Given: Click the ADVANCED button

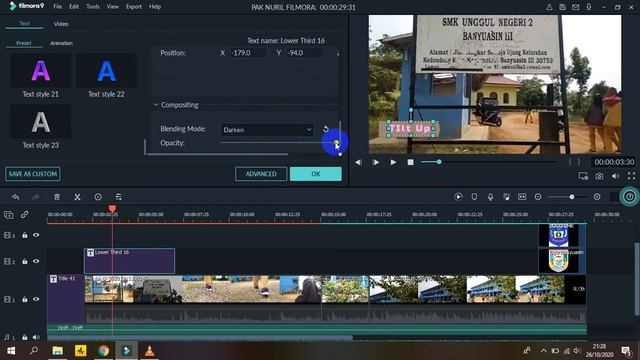Looking at the screenshot, I should [261, 174].
